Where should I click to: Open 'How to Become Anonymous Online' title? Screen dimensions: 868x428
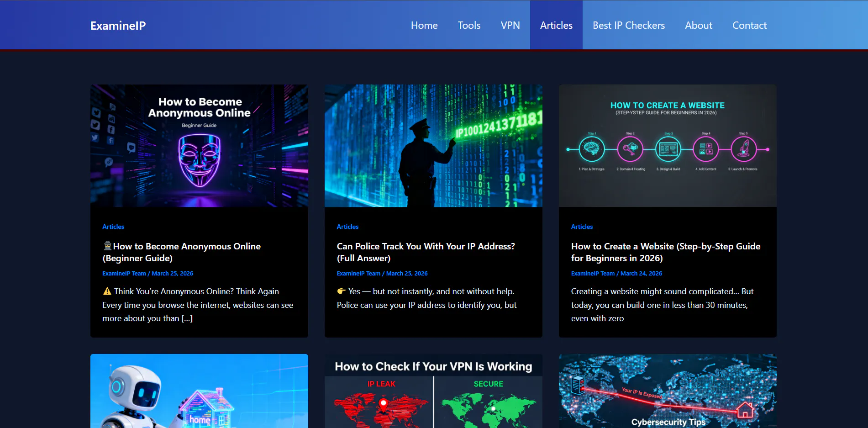pos(182,252)
